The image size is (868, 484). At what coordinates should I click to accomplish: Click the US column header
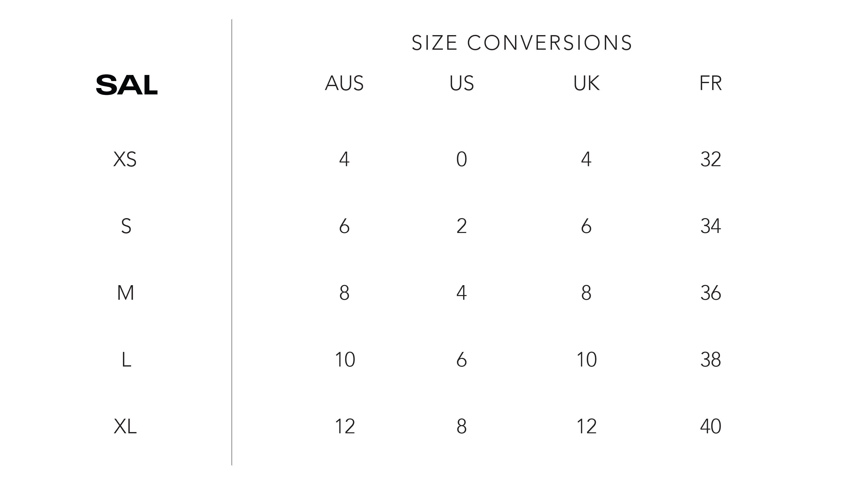[x=462, y=83]
